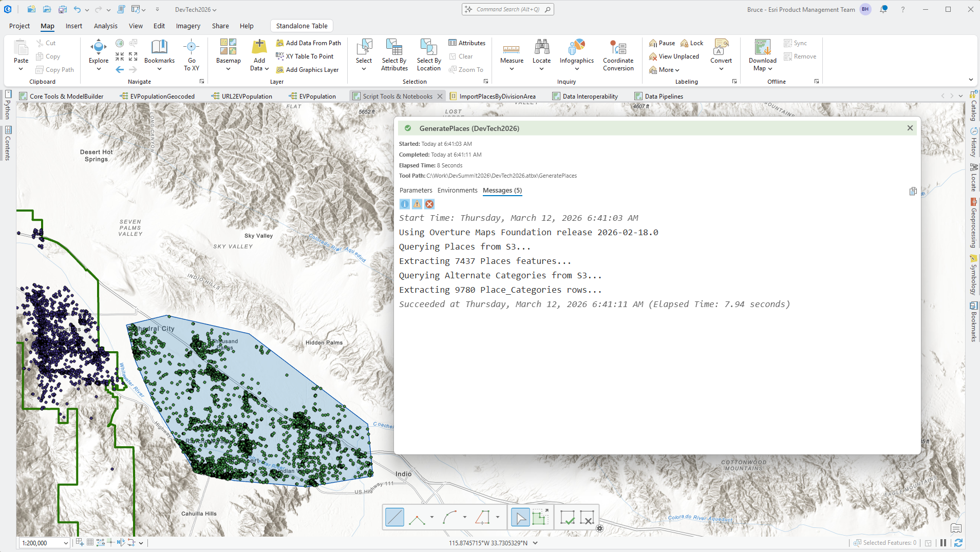Select the arc segment construction tool
Screen dimensions: 980x552
coord(450,518)
